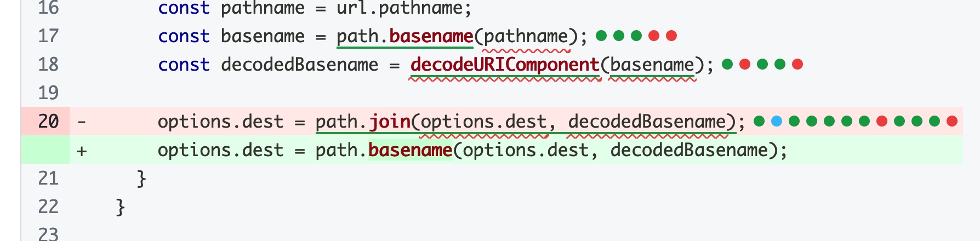980x241 pixels.
Task: Select line number 20 in the gutter
Action: pos(48,121)
